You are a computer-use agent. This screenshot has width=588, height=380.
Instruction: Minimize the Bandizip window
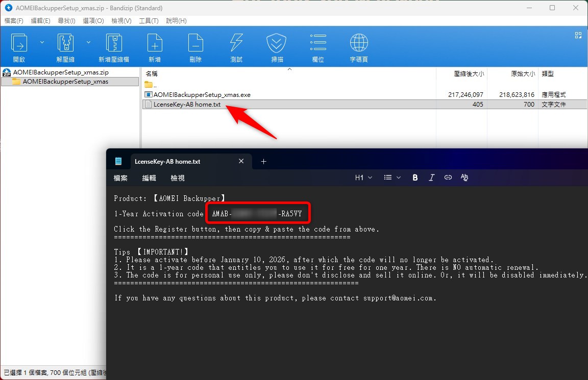click(x=529, y=8)
